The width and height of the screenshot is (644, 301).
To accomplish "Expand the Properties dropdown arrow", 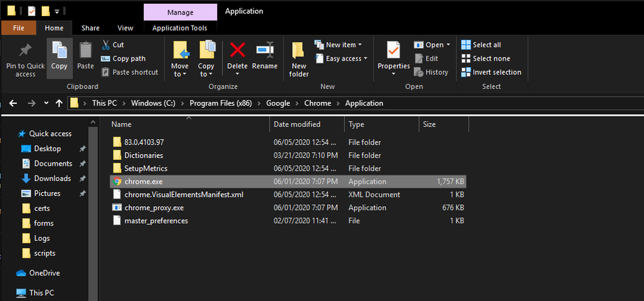I will 393,74.
